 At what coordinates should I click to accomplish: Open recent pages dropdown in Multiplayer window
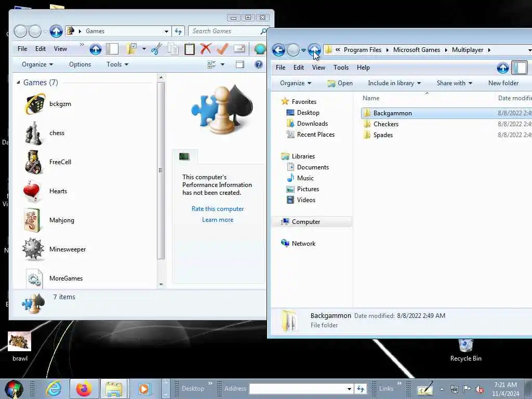click(303, 50)
